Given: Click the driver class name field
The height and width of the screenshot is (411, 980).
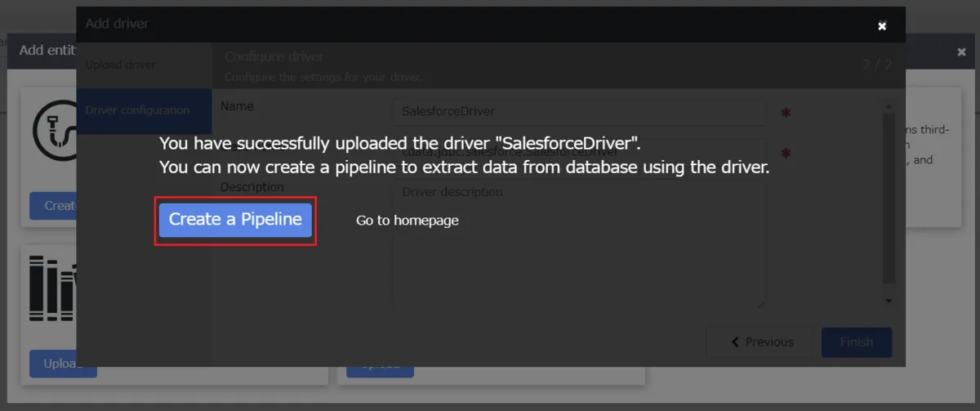Looking at the screenshot, I should [579, 152].
